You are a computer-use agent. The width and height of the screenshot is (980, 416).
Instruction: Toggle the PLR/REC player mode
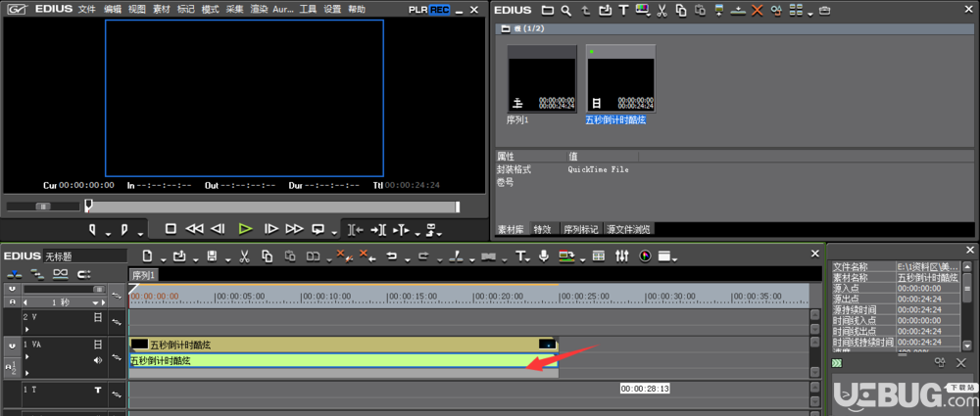click(429, 10)
